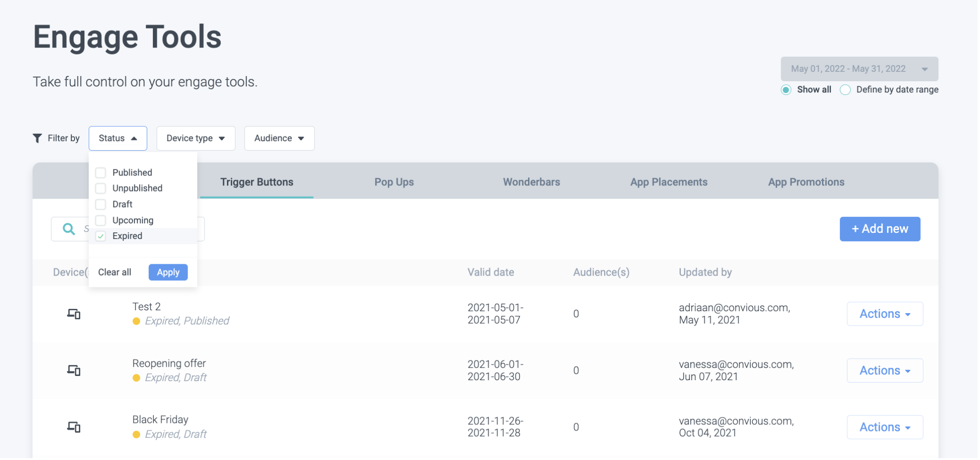Check the Upcoming status checkbox
980x460 pixels.
100,220
